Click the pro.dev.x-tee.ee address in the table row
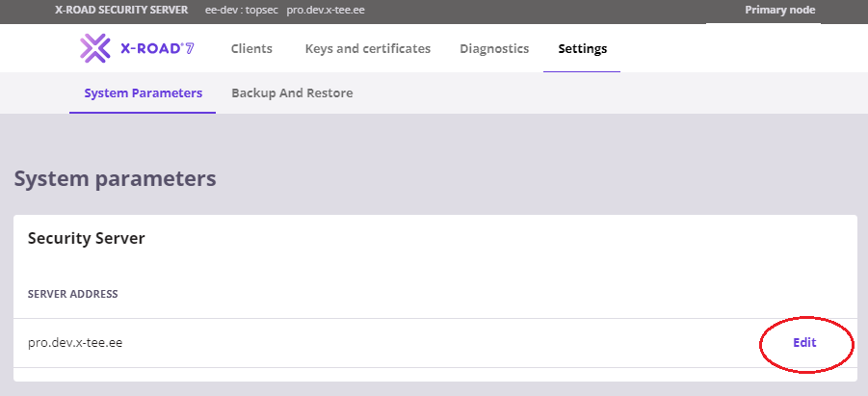The image size is (868, 396). (75, 343)
